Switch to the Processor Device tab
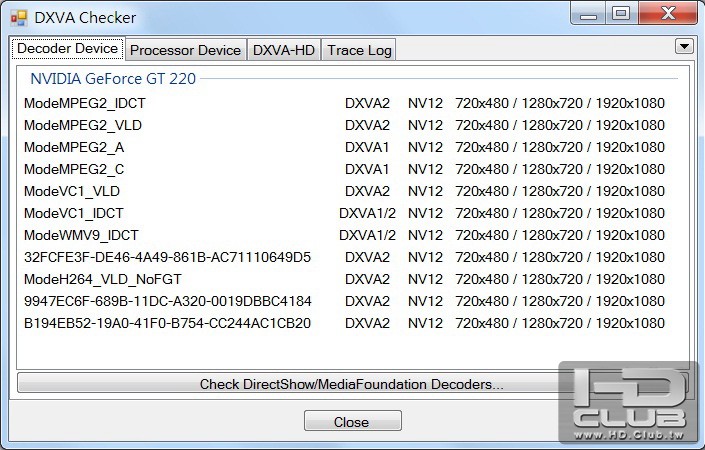Viewport: 705px width, 450px height. pyautogui.click(x=185, y=50)
